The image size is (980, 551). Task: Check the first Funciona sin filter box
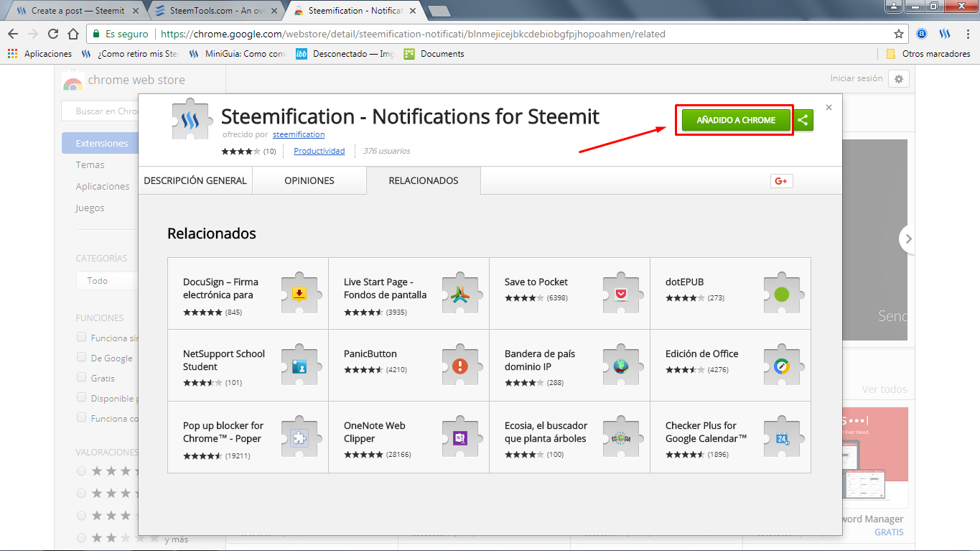click(82, 337)
